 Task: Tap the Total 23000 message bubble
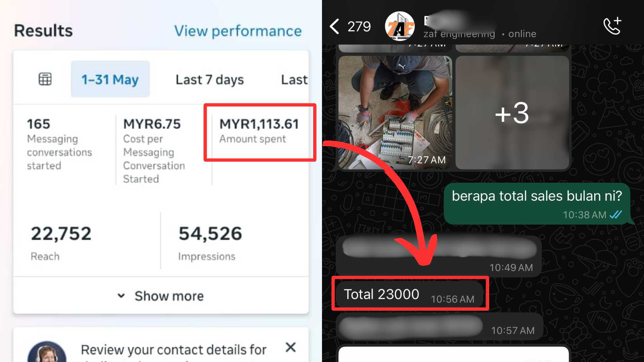(409, 294)
